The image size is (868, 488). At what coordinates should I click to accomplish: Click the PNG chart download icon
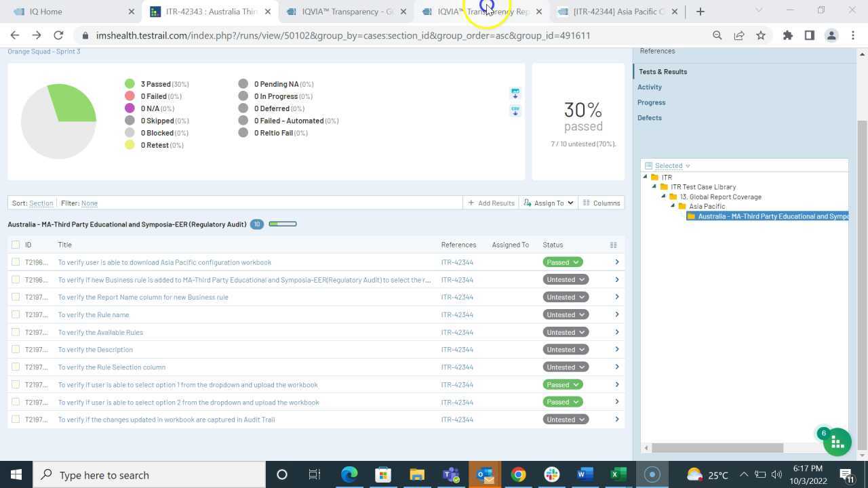coord(515,94)
